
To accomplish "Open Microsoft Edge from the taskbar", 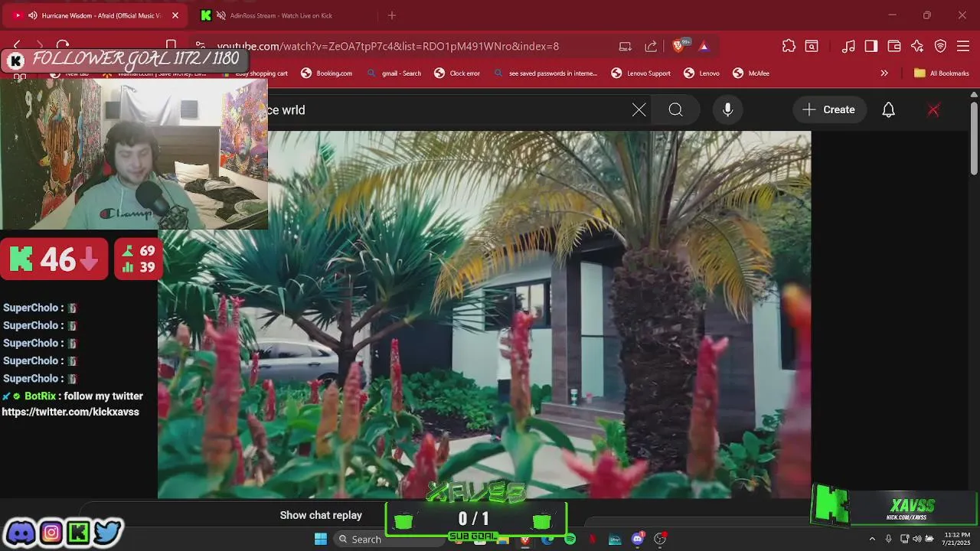I will [547, 540].
